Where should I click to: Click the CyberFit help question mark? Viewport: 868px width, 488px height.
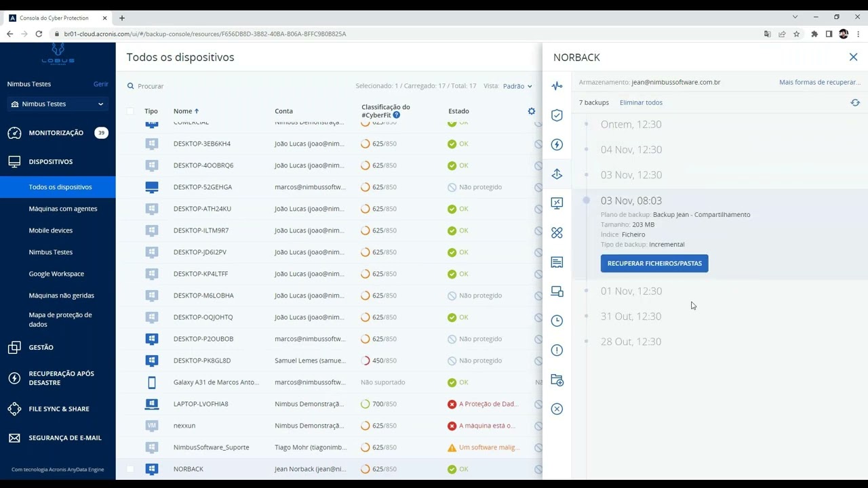click(x=397, y=115)
